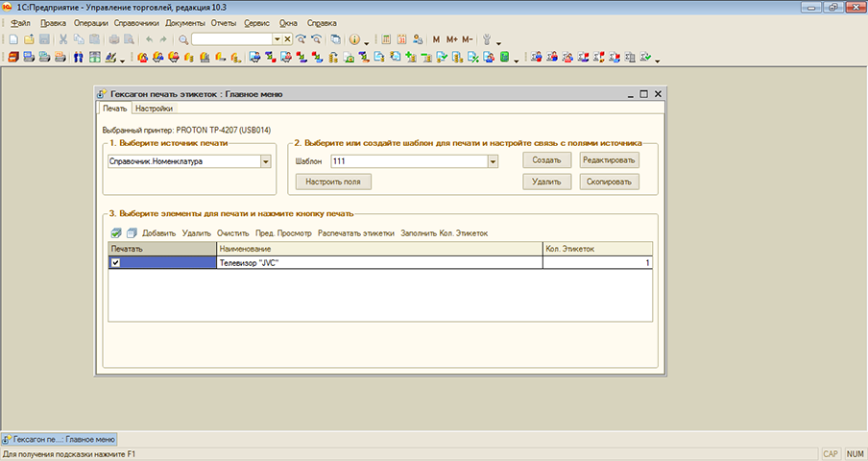Click the M+ memory add button
868x461 pixels.
451,39
